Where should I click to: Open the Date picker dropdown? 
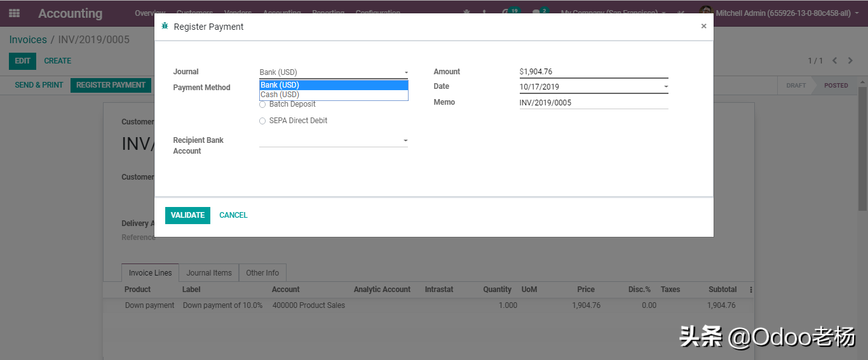pos(666,86)
